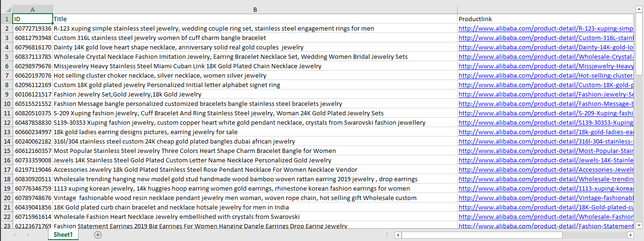Open the Hot-selling-cluster product link

(546, 75)
